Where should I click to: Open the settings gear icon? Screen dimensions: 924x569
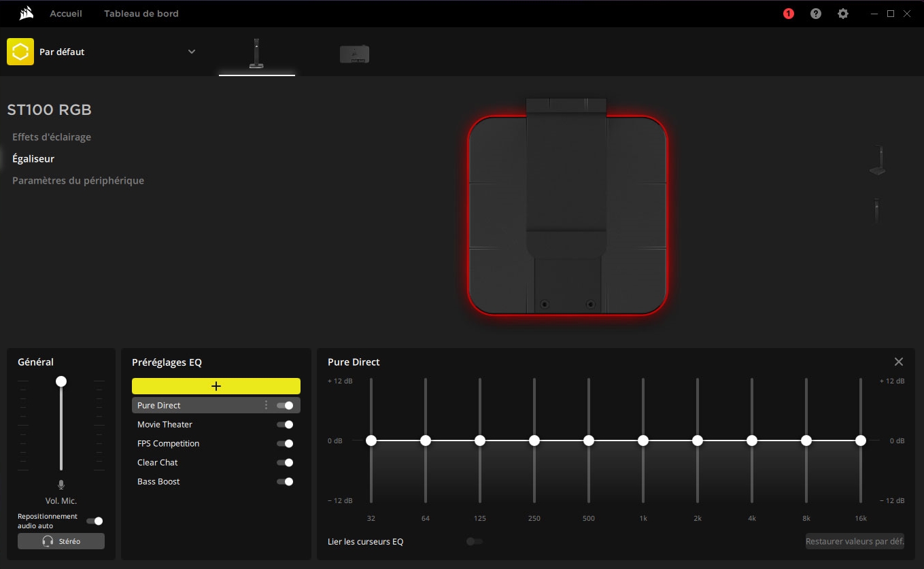coord(843,14)
